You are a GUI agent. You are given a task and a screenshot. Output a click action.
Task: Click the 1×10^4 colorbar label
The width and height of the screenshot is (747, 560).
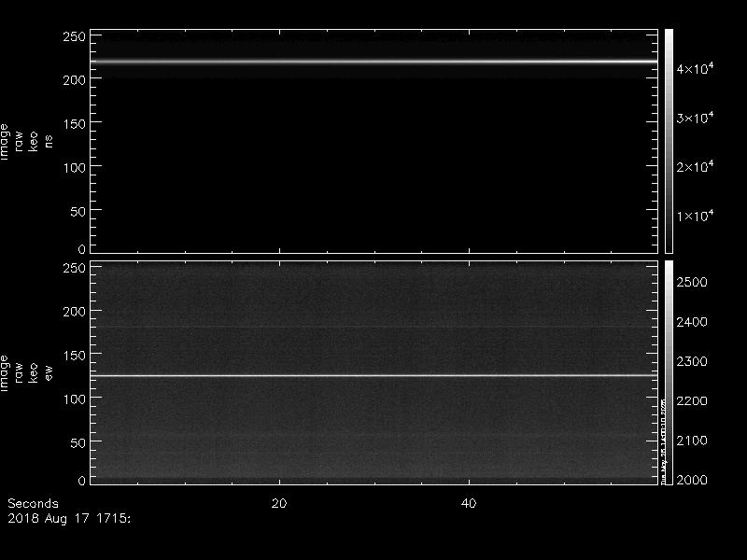tap(695, 216)
